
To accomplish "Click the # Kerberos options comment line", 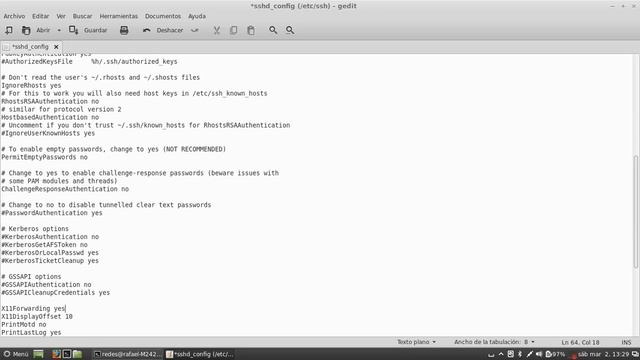I will click(x=35, y=229).
